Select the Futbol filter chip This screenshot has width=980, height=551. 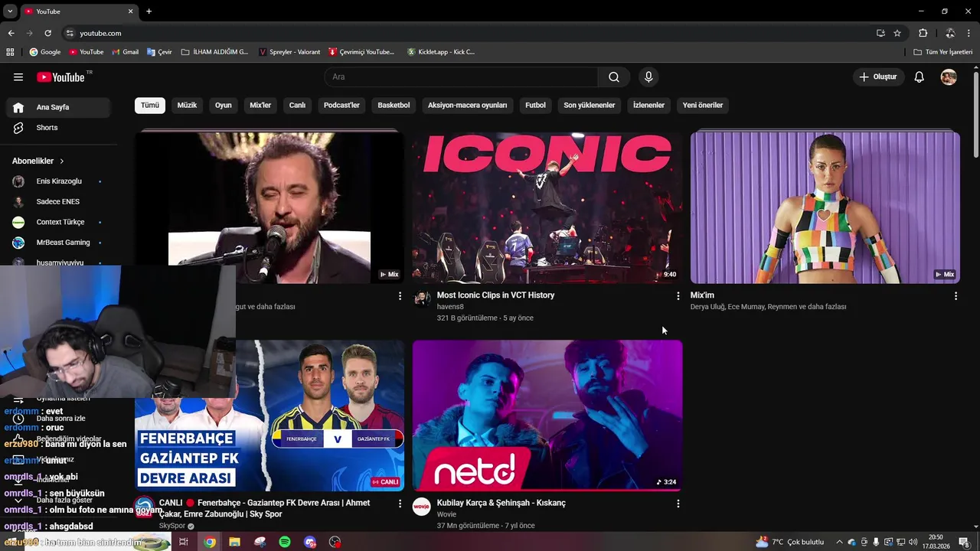(x=535, y=105)
